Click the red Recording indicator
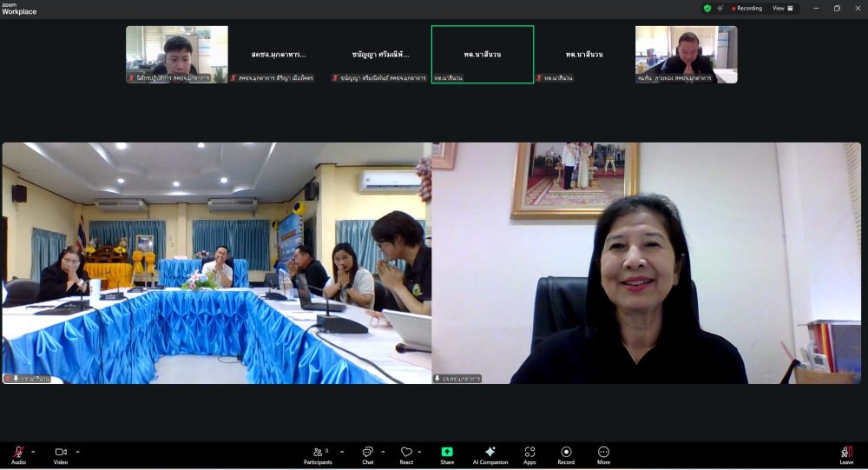The height and width of the screenshot is (470, 868). (747, 8)
